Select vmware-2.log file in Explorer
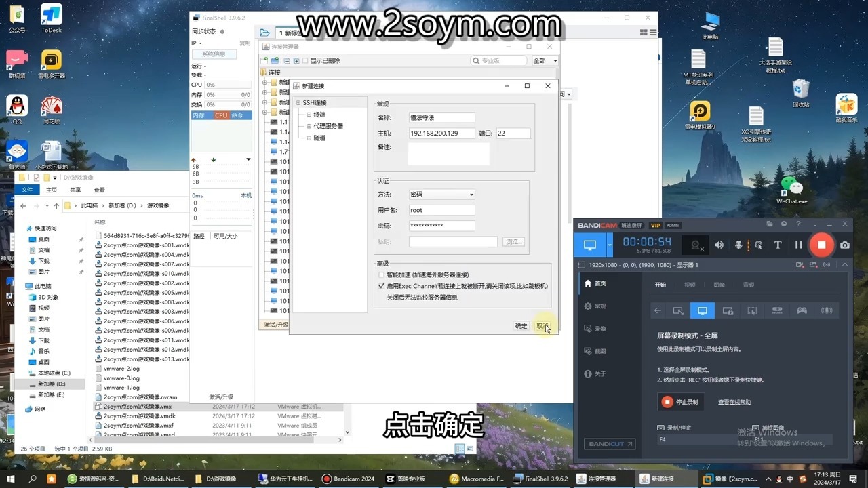This screenshot has width=868, height=488. tap(122, 369)
